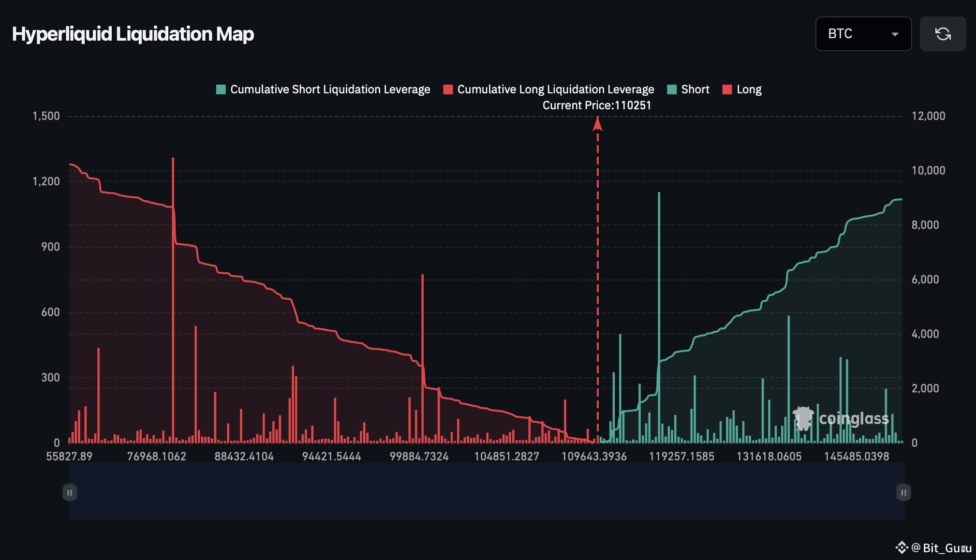Click the Current Price:110251 label
Screen dimensions: 976x560
pyautogui.click(x=597, y=105)
